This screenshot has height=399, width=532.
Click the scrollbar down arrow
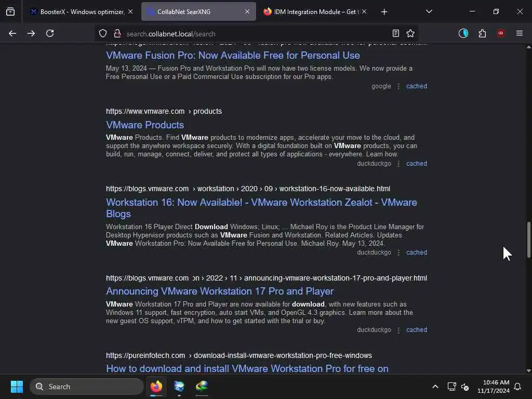click(528, 371)
